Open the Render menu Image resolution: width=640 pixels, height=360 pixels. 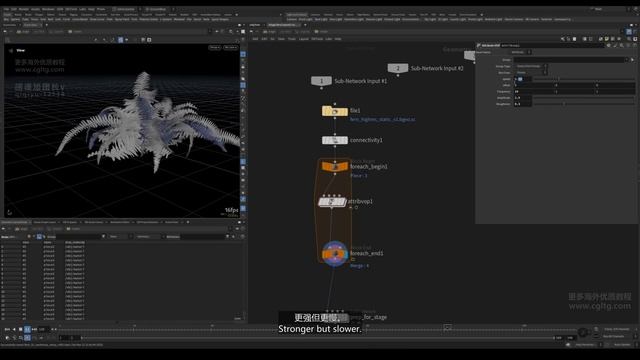[24, 9]
